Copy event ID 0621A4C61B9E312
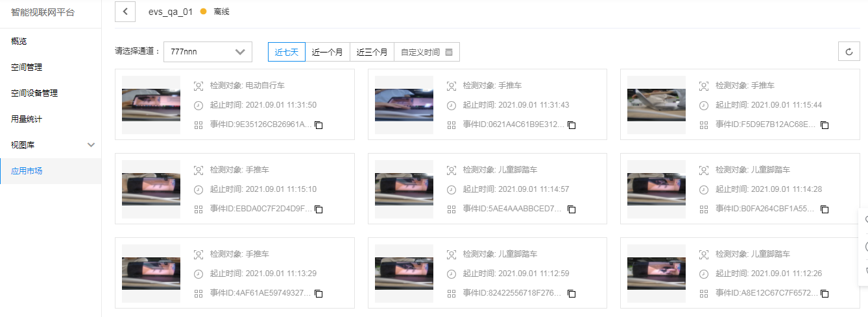Viewport: 868px width, 317px height. pos(572,125)
